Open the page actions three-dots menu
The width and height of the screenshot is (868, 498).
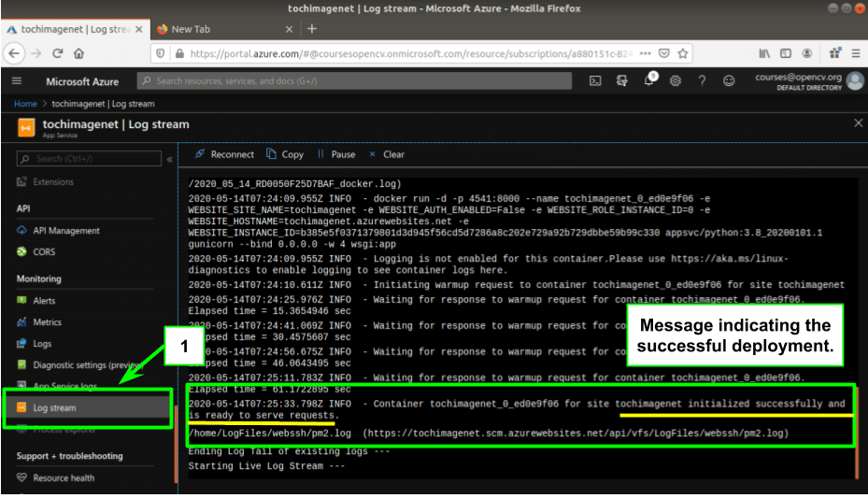point(646,53)
